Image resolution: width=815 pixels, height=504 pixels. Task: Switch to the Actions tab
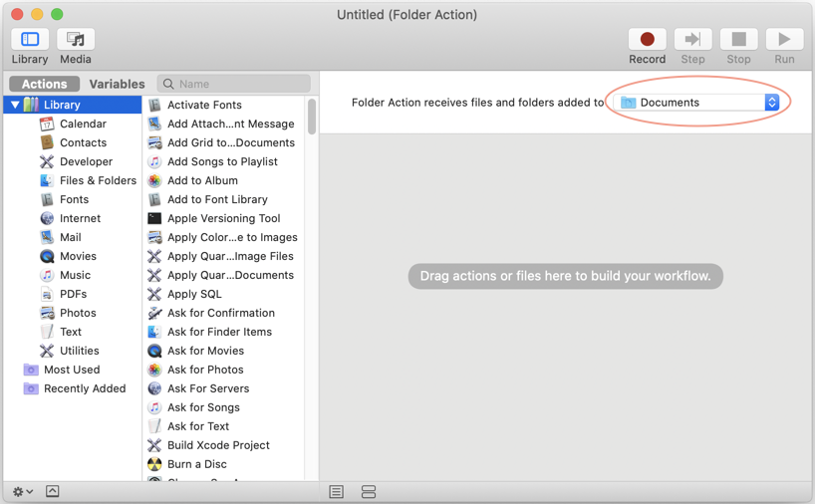pos(44,84)
